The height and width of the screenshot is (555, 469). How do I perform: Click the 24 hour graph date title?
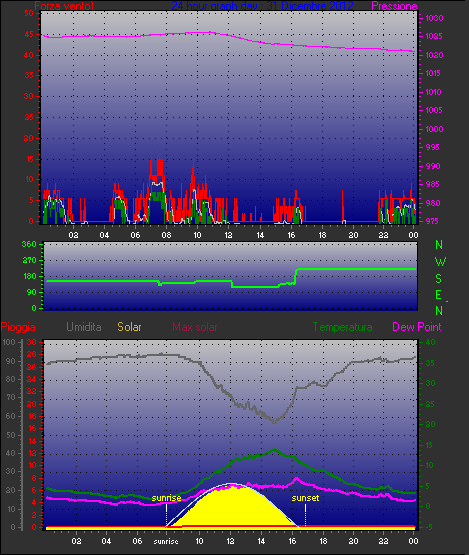point(262,6)
